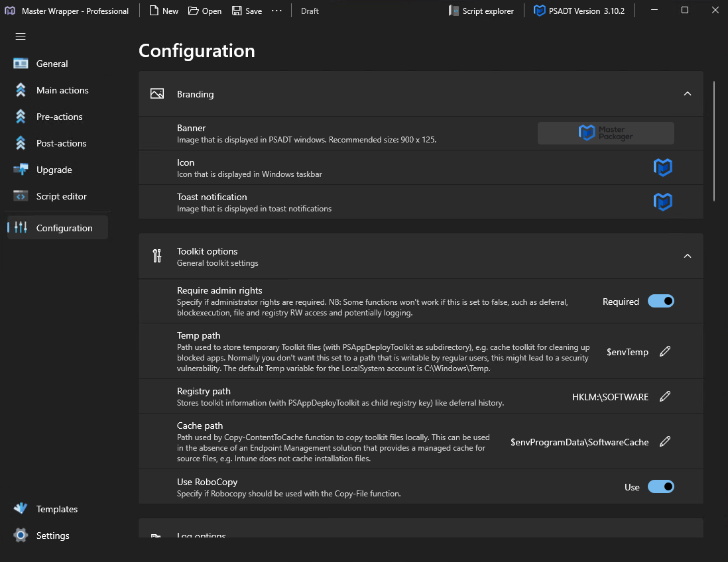Change the Toast notification image
Screen dimensions: 728x562
coord(662,202)
